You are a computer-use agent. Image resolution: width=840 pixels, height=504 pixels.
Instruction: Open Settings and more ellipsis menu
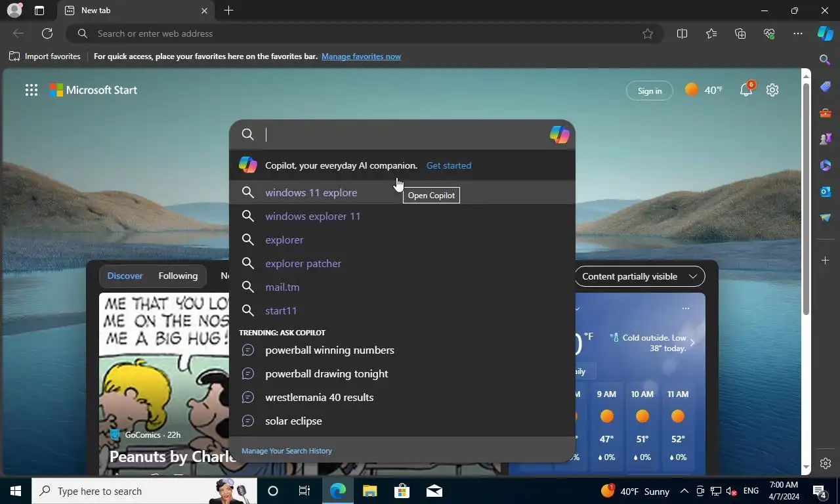[798, 33]
